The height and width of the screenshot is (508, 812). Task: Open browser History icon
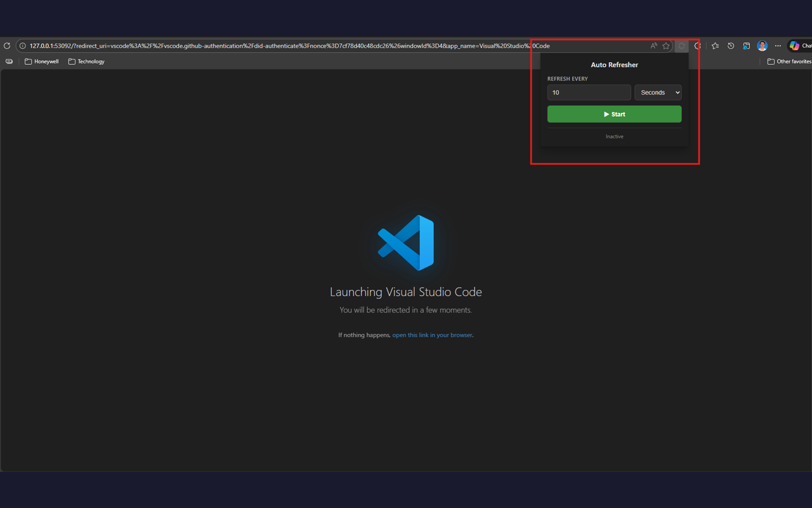(x=731, y=46)
